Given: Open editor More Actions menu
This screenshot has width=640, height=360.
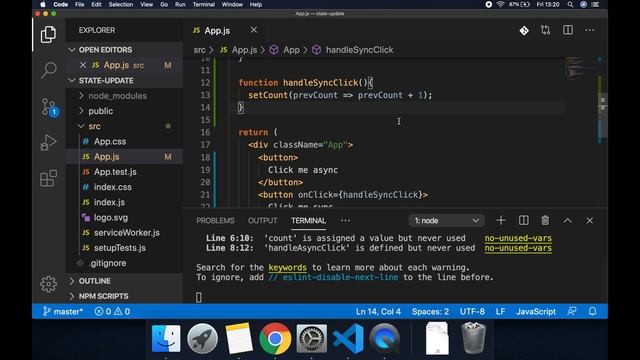Looking at the screenshot, I should pos(589,30).
